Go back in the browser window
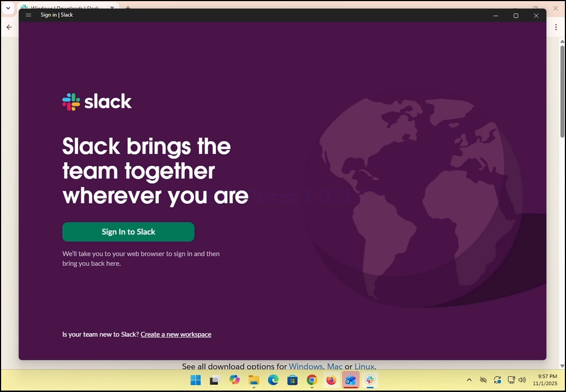The width and height of the screenshot is (566, 392). tap(9, 27)
